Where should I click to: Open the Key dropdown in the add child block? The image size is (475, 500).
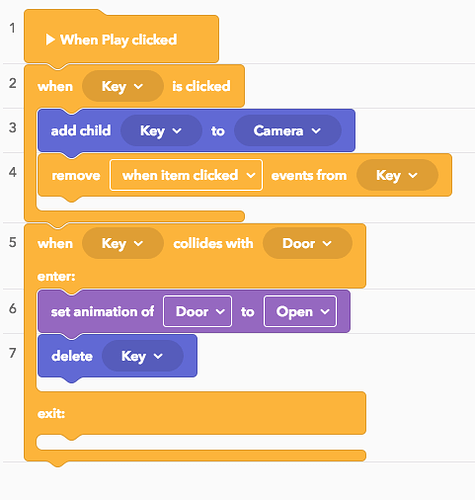[x=161, y=131]
